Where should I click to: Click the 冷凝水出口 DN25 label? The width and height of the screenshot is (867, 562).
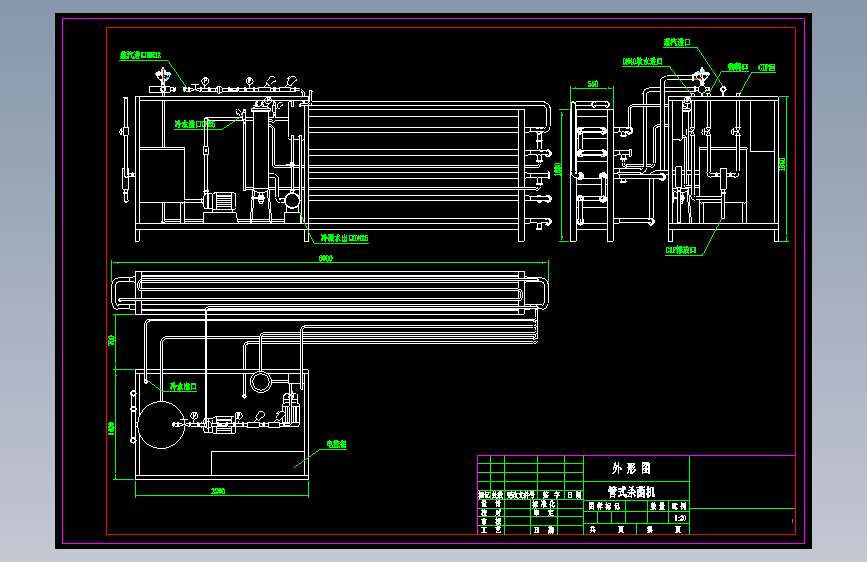coord(344,238)
